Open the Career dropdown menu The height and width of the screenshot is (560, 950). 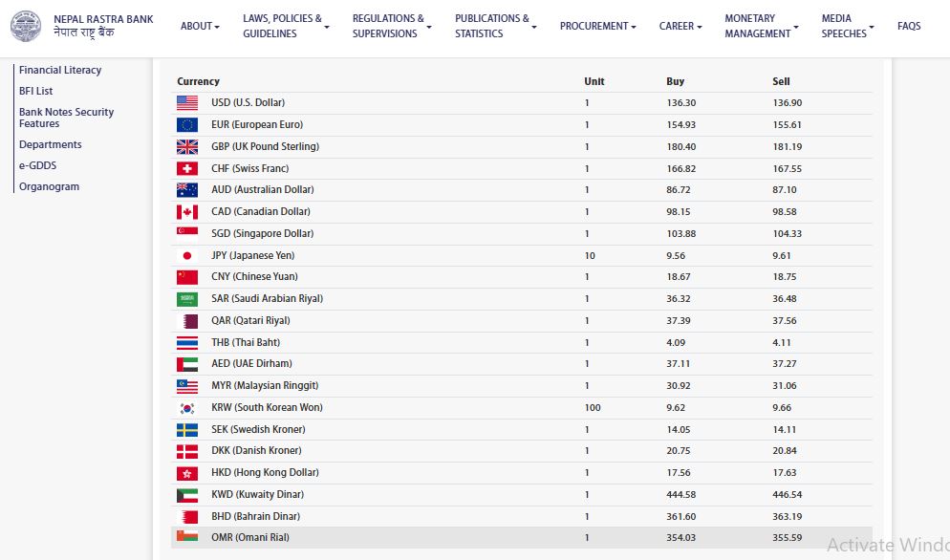pos(680,26)
